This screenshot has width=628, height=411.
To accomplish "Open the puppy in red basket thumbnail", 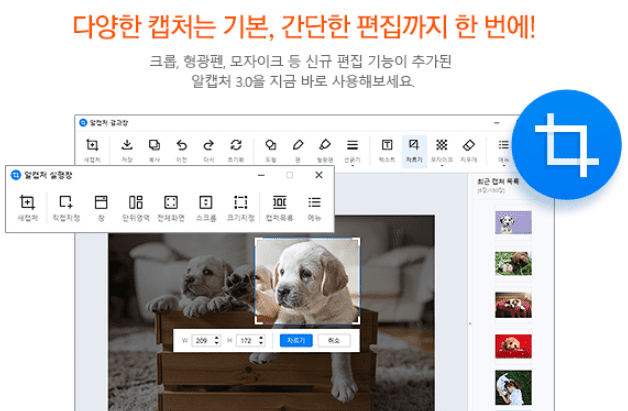I will [513, 305].
